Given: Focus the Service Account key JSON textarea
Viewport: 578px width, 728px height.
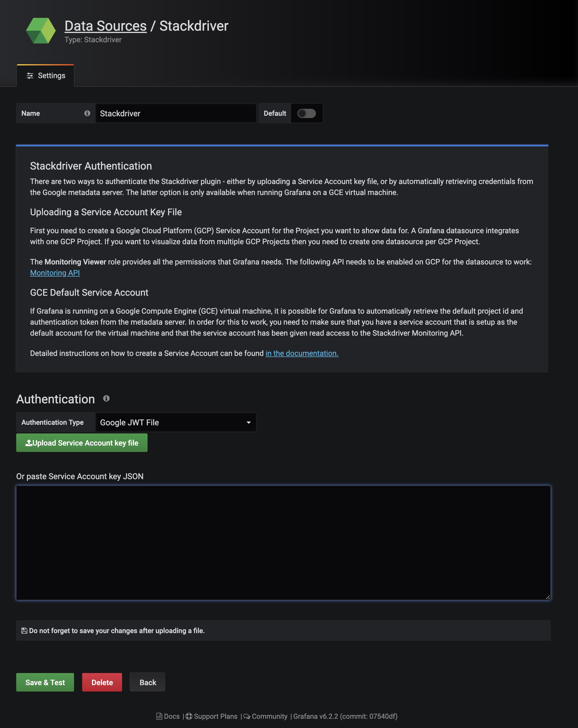Looking at the screenshot, I should pos(283,543).
